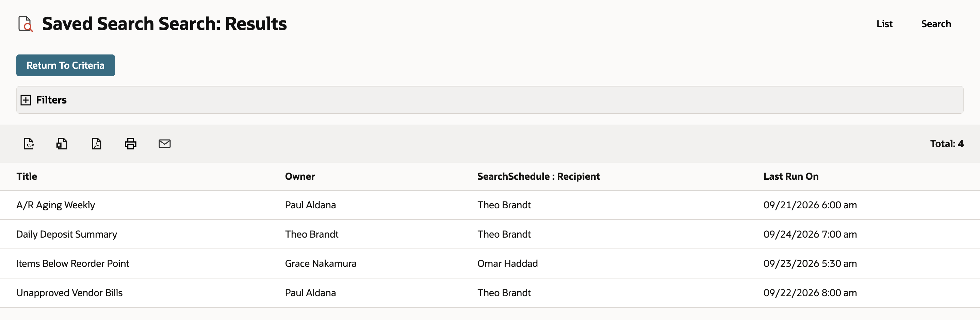Click date 09/23/2026 5:30 am
This screenshot has width=980, height=320.
coord(810,263)
